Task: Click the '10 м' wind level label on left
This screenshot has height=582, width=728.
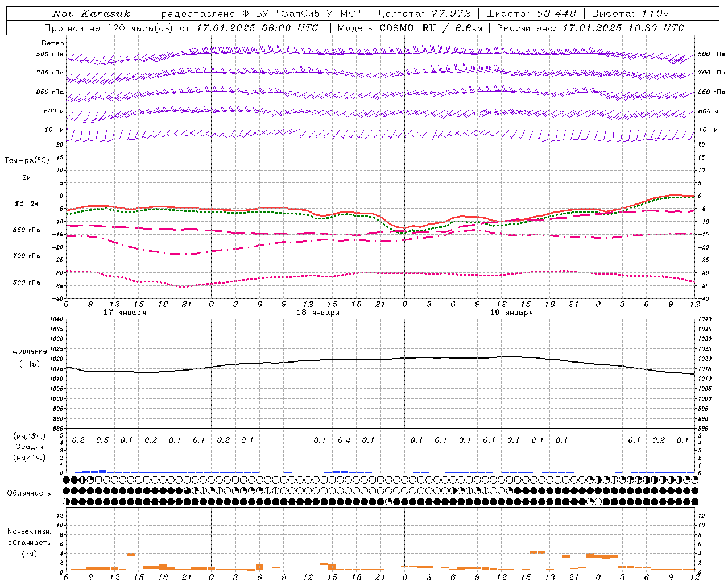Action: point(54,130)
